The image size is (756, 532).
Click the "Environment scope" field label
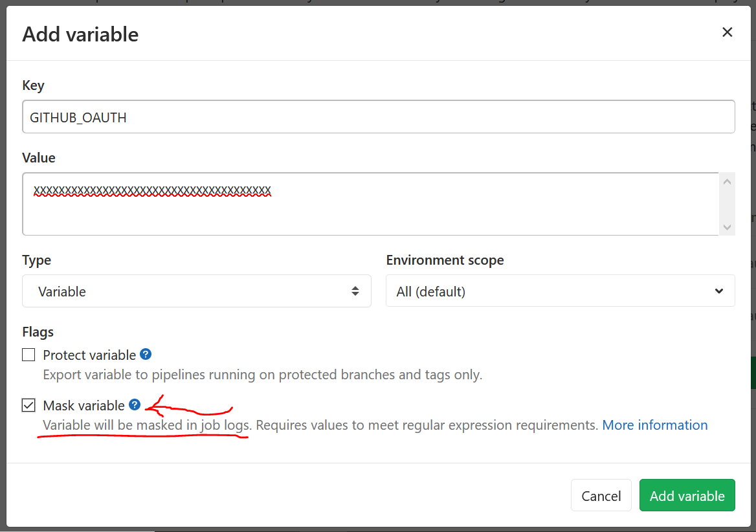(445, 260)
